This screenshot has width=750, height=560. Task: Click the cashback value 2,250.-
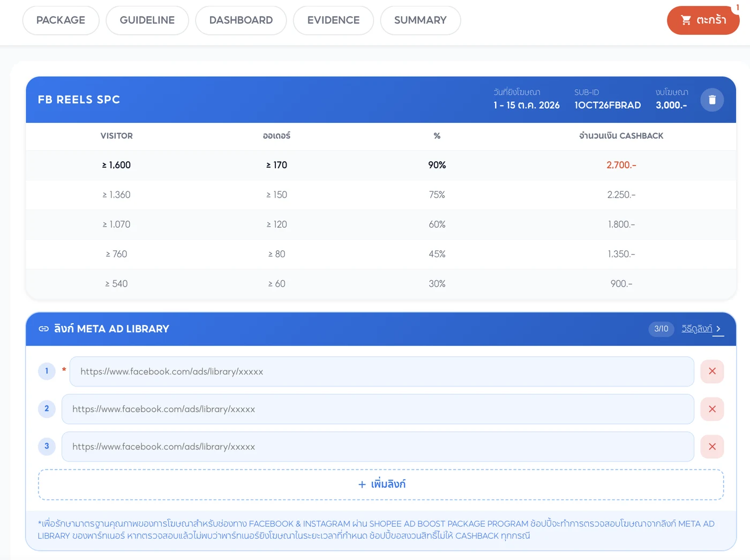pyautogui.click(x=621, y=195)
